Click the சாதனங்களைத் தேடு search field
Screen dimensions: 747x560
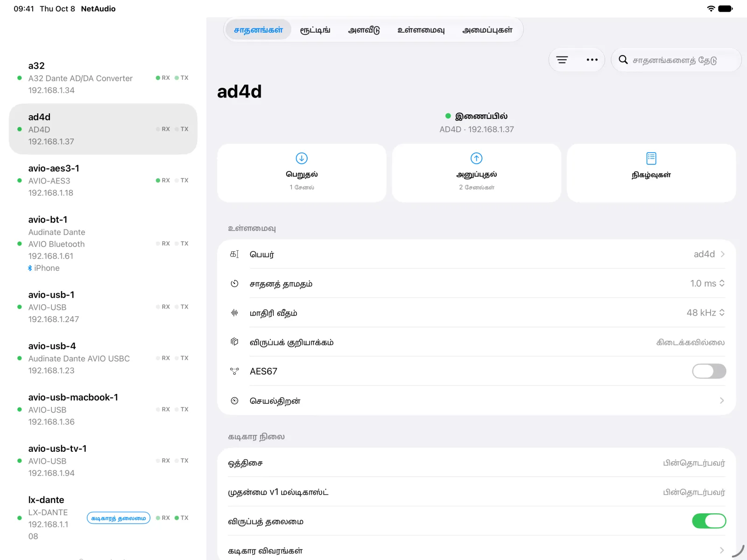point(676,60)
